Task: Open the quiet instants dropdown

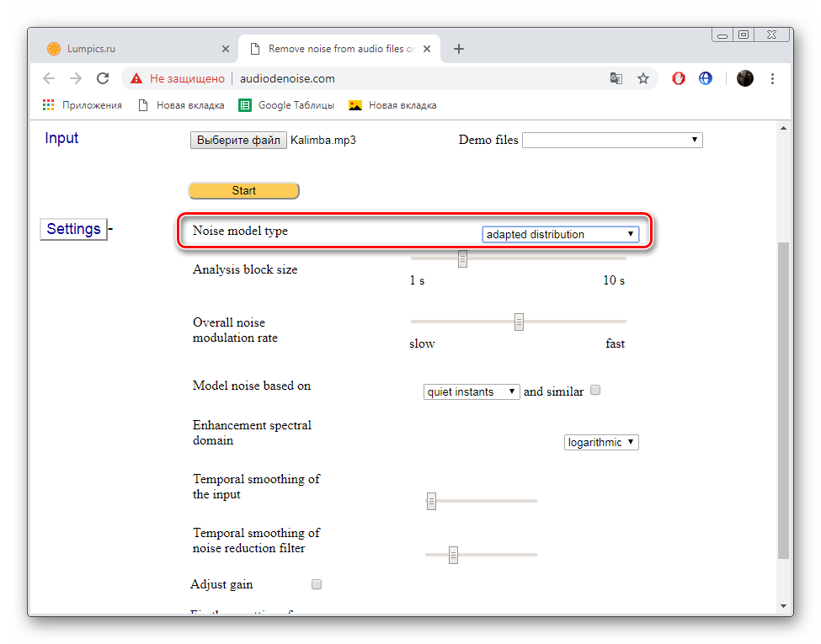Action: (x=472, y=391)
